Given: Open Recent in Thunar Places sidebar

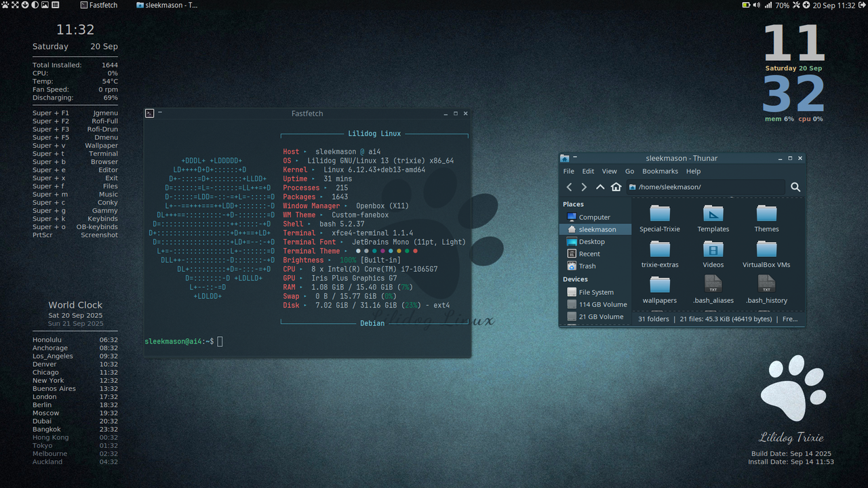Looking at the screenshot, I should tap(595, 254).
